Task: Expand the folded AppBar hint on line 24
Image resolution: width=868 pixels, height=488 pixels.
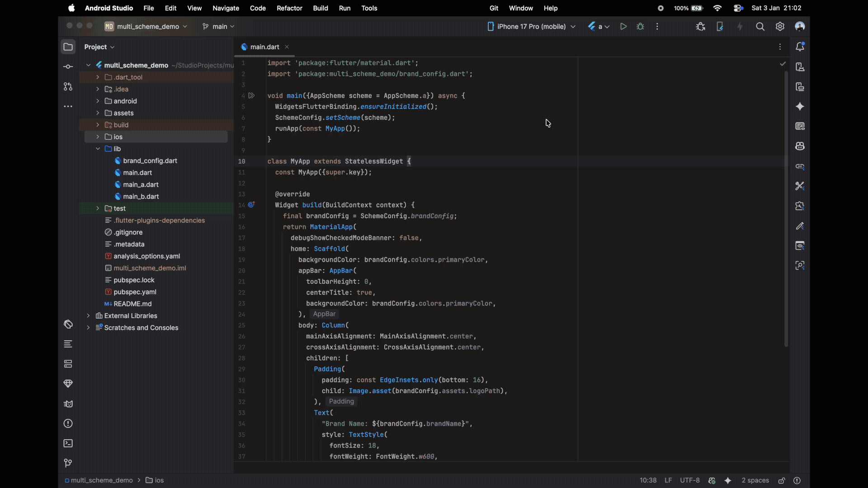Action: [324, 314]
